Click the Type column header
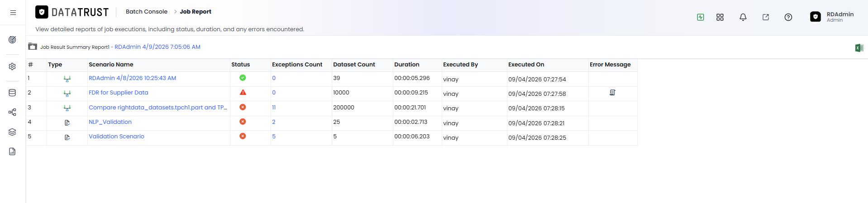The height and width of the screenshot is (203, 868). point(55,65)
